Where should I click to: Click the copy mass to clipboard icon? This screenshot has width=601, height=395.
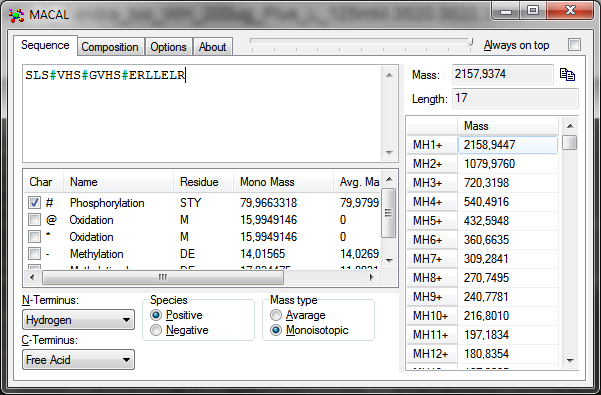coord(567,74)
